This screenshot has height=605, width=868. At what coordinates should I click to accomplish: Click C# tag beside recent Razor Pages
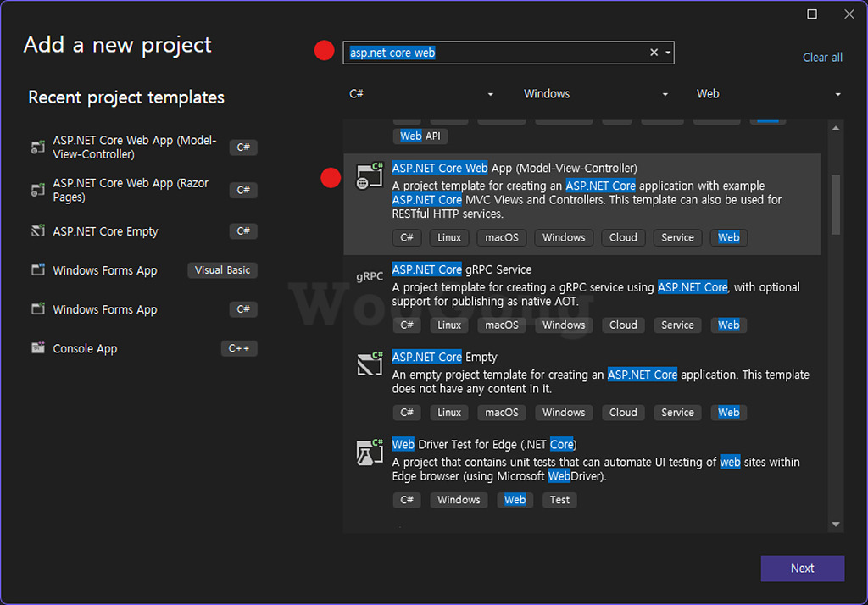[x=243, y=190]
